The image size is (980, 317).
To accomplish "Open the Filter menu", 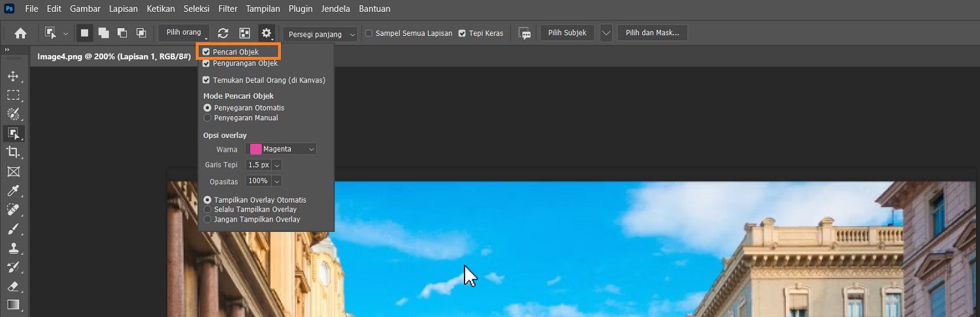I will 228,9.
